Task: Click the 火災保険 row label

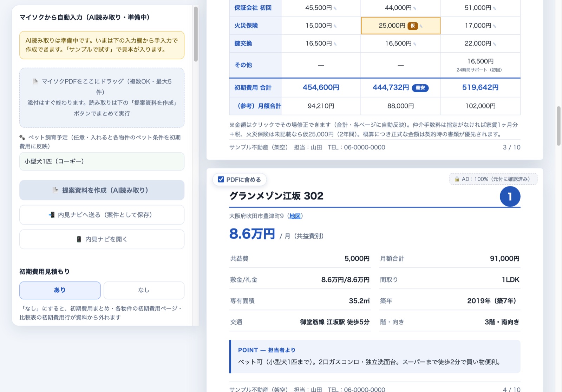Action: pyautogui.click(x=246, y=26)
